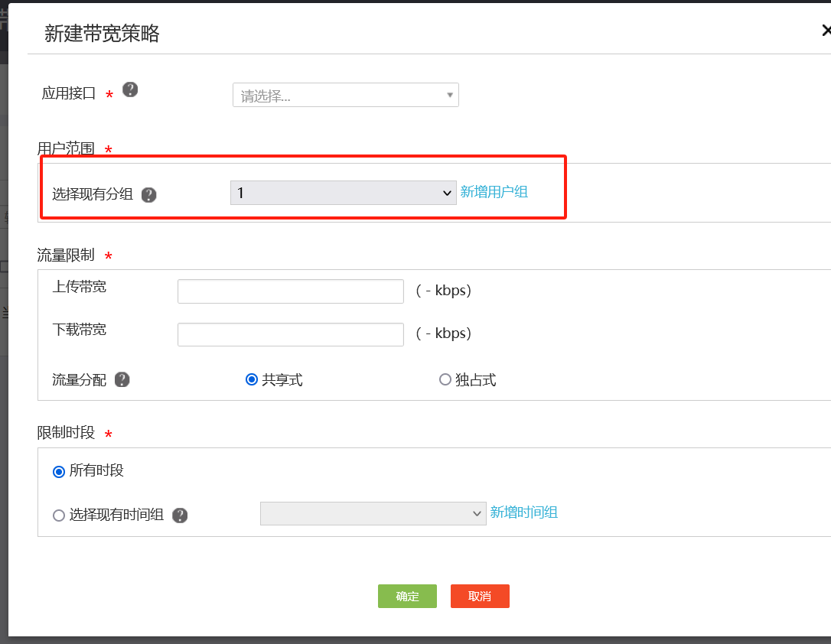Screen dimensions: 831x644
Task: Choose the 所有时段 radio option
Action: [x=59, y=472]
